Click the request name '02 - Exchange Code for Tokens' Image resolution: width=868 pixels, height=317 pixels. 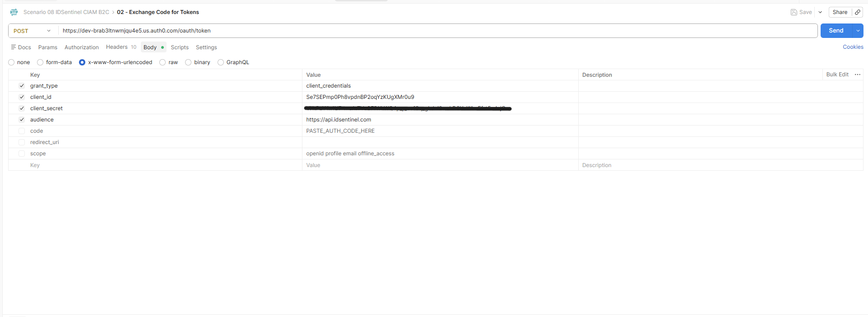click(x=158, y=12)
